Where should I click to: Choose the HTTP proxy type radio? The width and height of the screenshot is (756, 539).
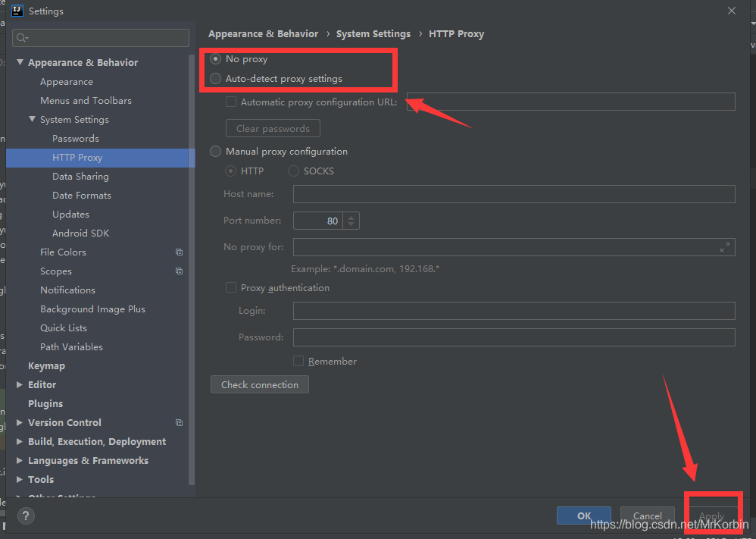231,171
